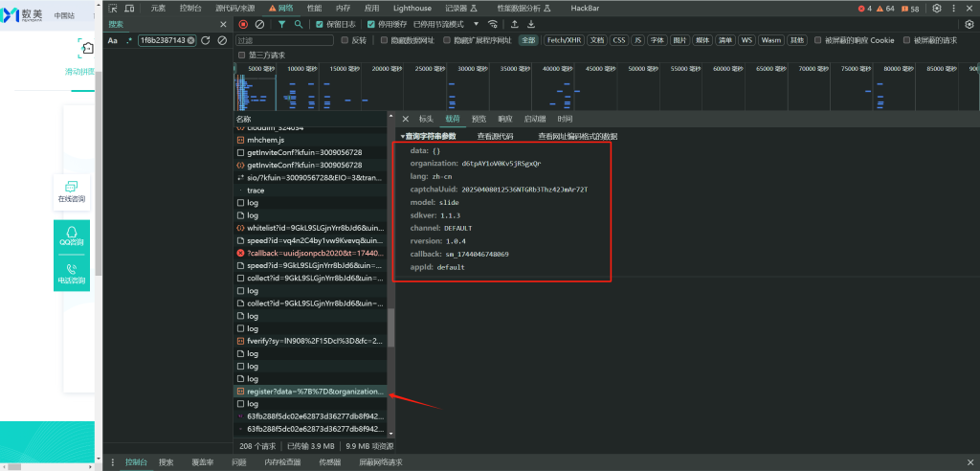Toggle the 保留日志 checkbox

320,24
